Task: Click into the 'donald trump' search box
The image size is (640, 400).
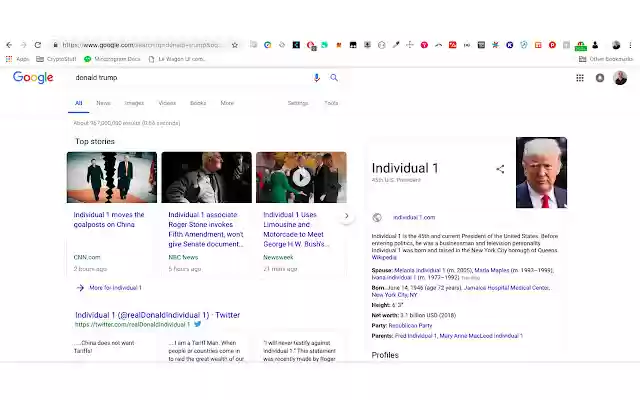Action: click(x=192, y=78)
